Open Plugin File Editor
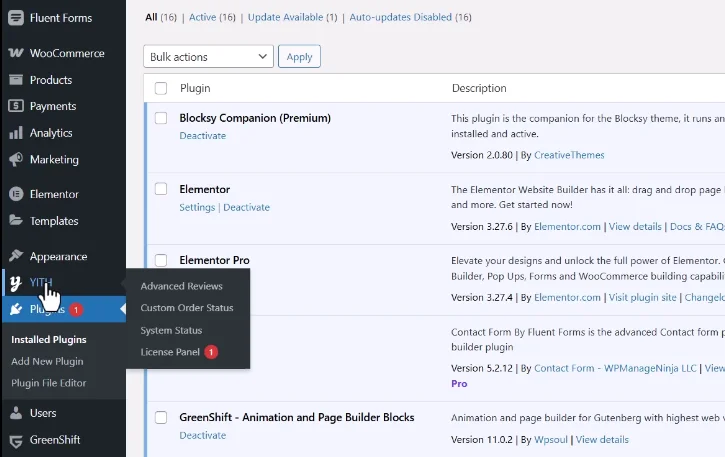 pyautogui.click(x=49, y=383)
